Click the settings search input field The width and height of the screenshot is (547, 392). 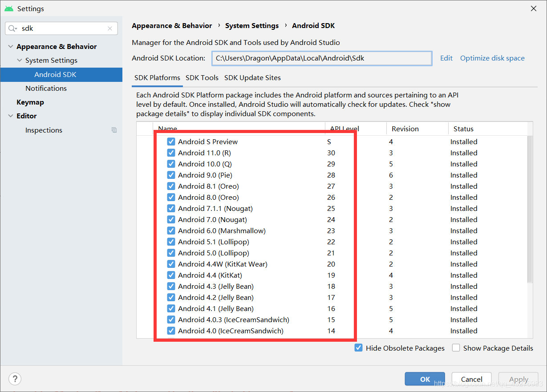click(x=61, y=28)
